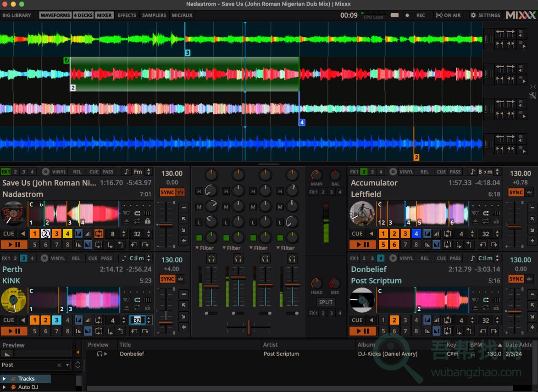This screenshot has height=392, width=538.
Task: Open search history dropdown next to Post
Action: tap(68, 365)
